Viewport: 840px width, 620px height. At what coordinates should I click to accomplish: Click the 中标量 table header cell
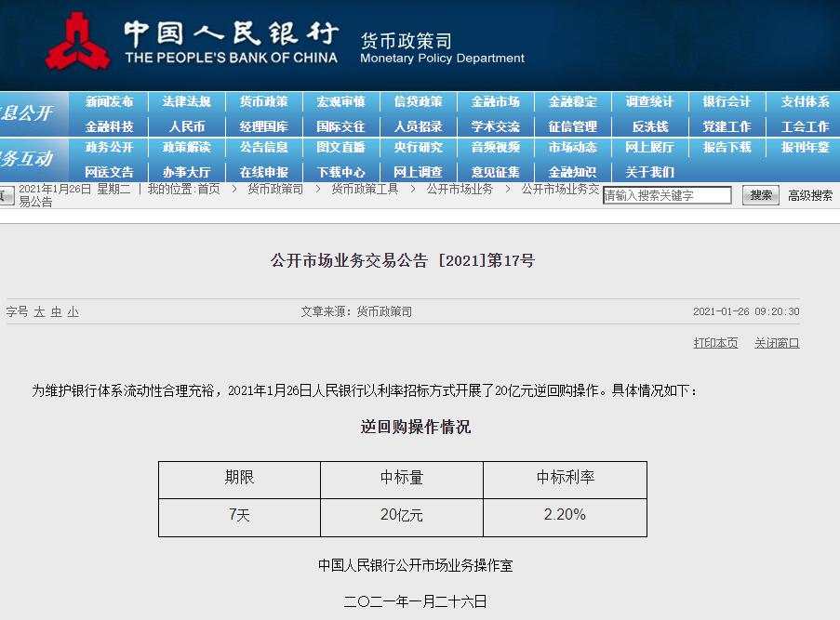[x=402, y=480]
